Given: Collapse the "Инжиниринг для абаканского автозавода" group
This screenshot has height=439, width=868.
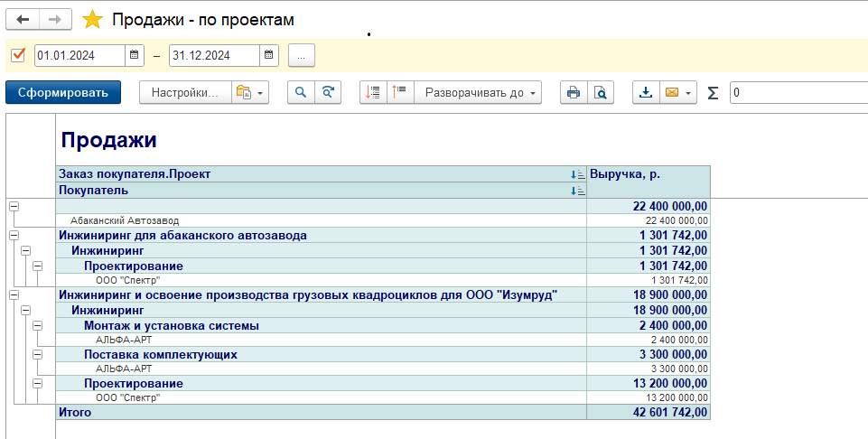Looking at the screenshot, I should pyautogui.click(x=14, y=236).
